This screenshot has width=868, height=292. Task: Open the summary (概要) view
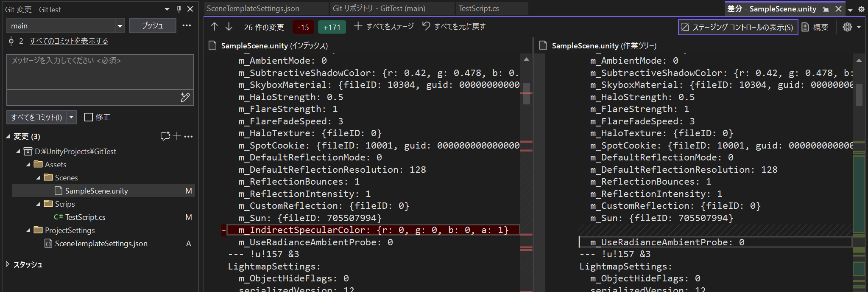point(815,27)
